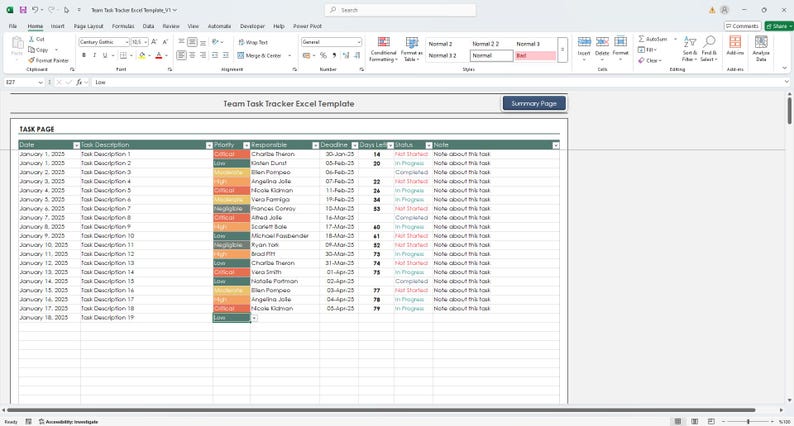Open the Note column filter dropdown
Image resolution: width=794 pixels, height=426 pixels.
pyautogui.click(x=555, y=145)
